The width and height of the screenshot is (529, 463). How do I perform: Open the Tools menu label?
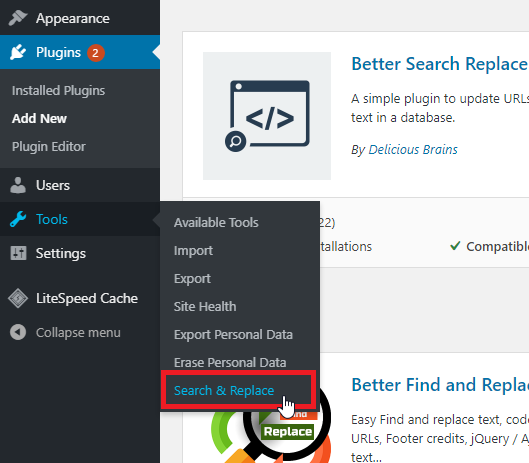52,219
